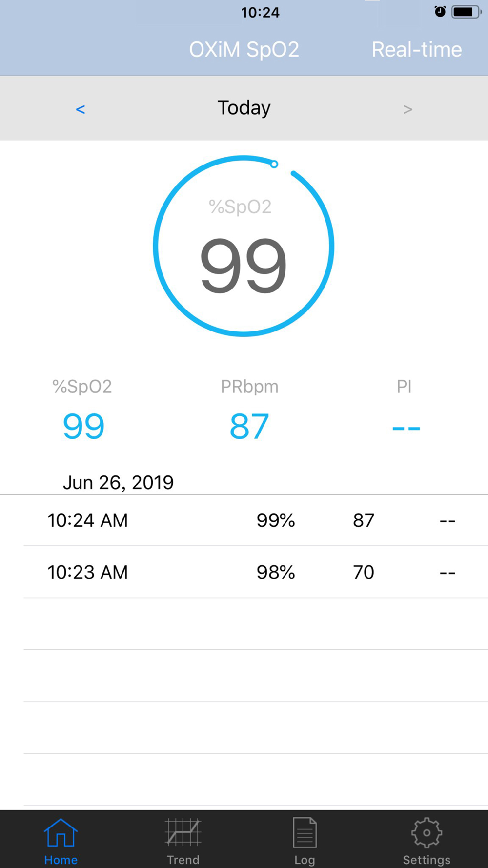Image resolution: width=488 pixels, height=868 pixels.
Task: Switch to Real-time mode
Action: [417, 49]
